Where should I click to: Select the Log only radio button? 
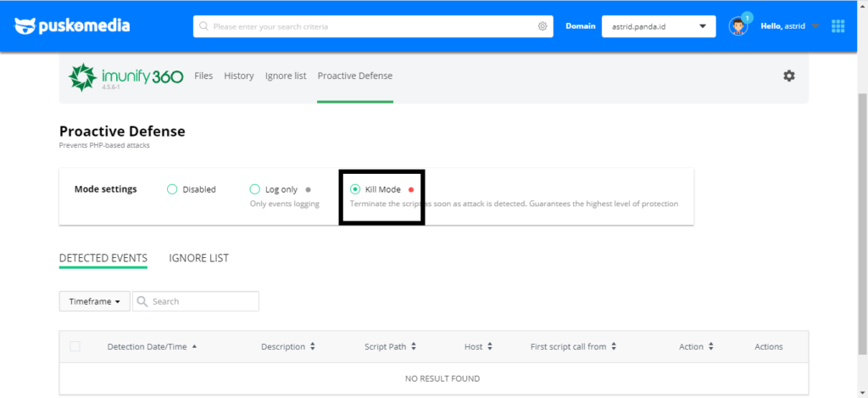point(254,189)
